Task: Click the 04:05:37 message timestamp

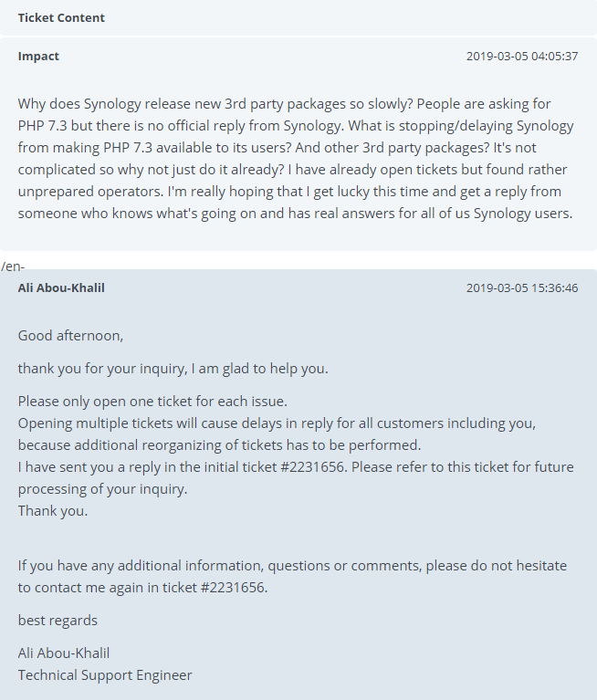Action: coord(522,57)
